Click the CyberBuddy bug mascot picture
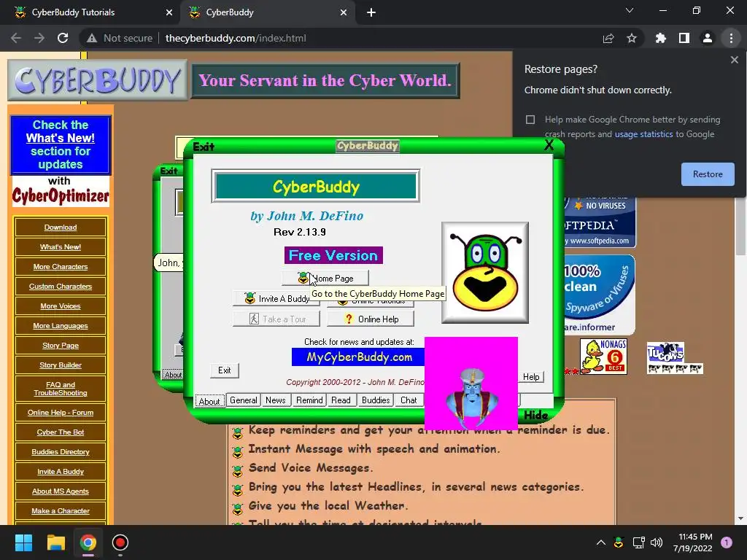Viewport: 747px width, 560px height. 485,273
